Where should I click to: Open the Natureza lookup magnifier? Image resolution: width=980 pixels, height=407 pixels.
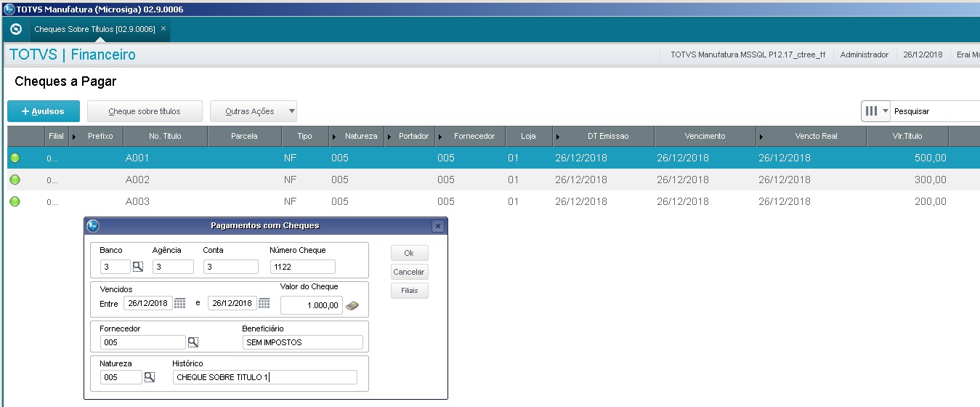pos(150,377)
